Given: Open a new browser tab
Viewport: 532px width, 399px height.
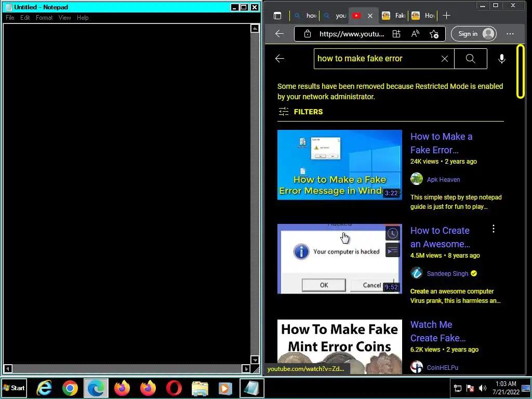Looking at the screenshot, I should 446,16.
